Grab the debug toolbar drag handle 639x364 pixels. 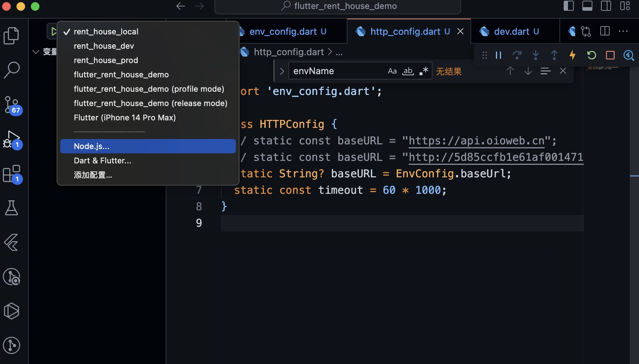click(x=485, y=55)
